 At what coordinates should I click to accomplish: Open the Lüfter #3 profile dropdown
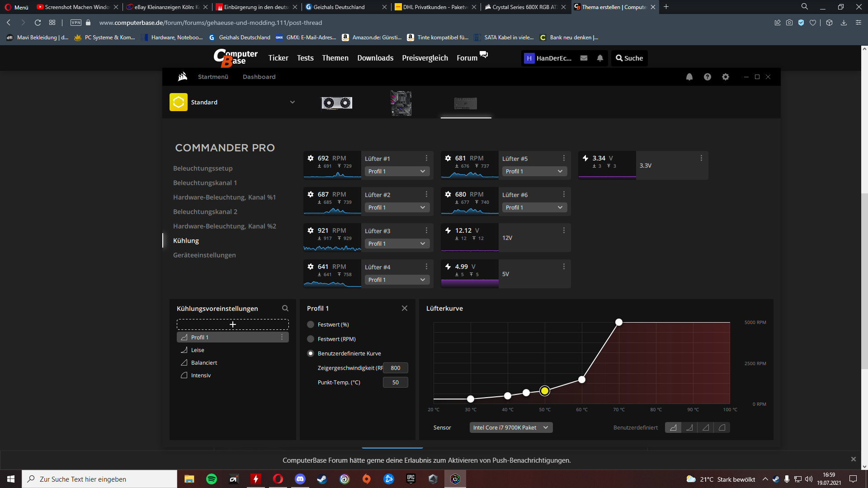point(396,244)
